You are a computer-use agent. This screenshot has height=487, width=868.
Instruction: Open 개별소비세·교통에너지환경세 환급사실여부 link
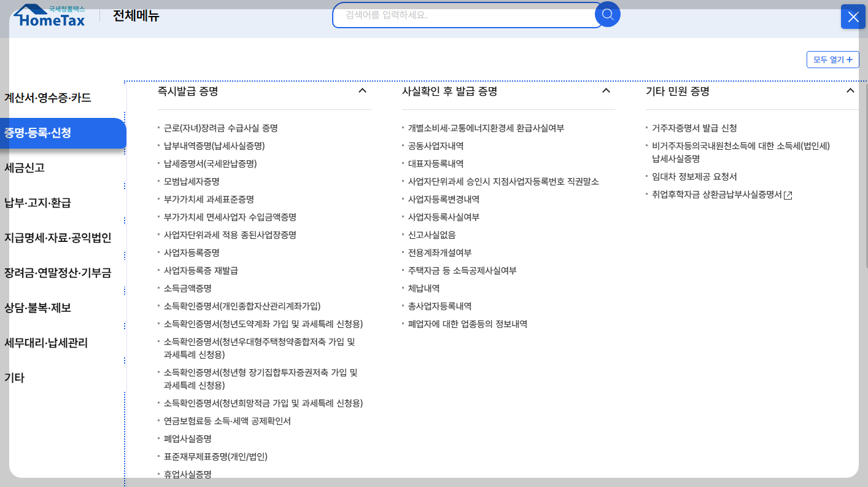click(486, 128)
